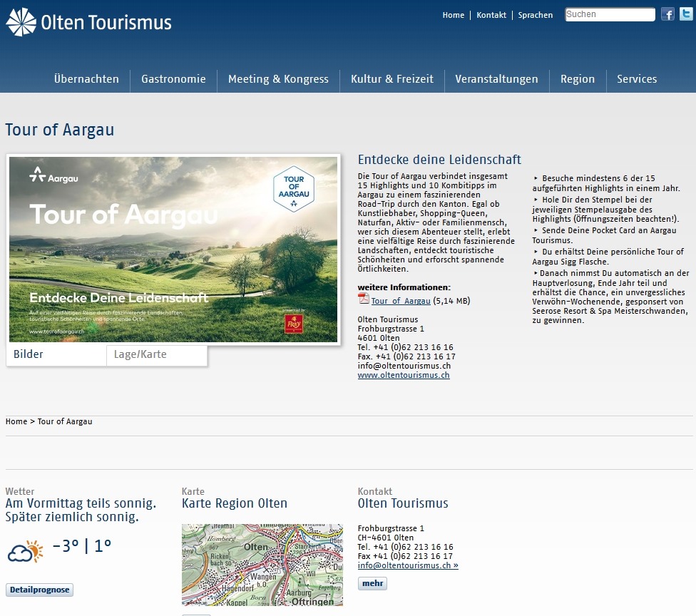This screenshot has width=696, height=616.
Task: Open the Region Olten map thumbnail
Action: pyautogui.click(x=262, y=565)
